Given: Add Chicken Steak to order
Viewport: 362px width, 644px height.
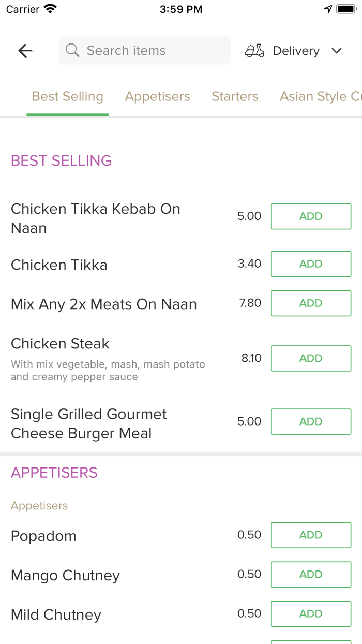Looking at the screenshot, I should 311,358.
